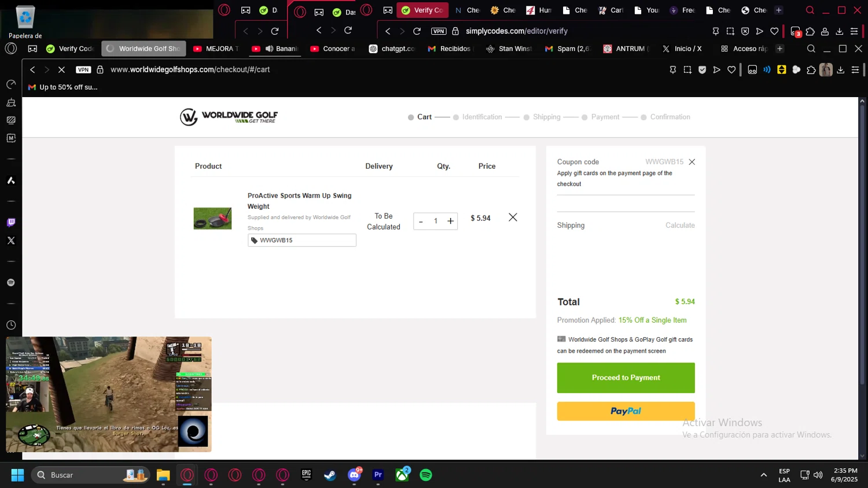868x488 pixels.
Task: Click the yellow arrows extension icon
Action: [782, 69]
